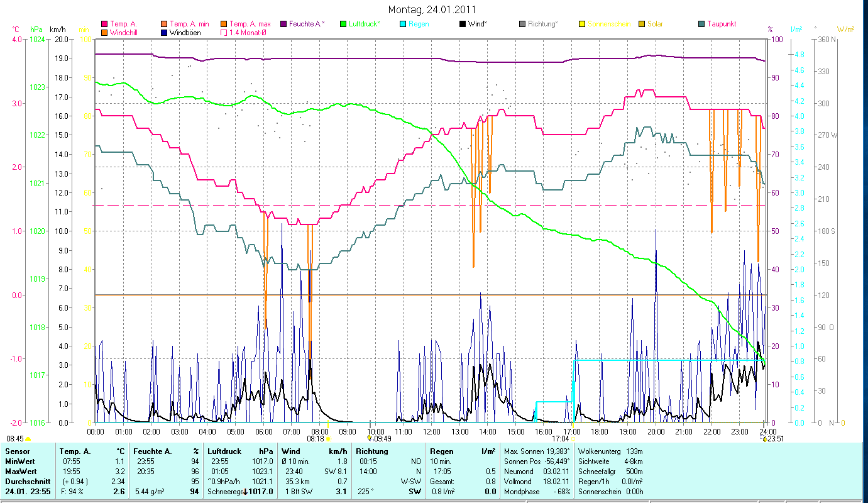868x503 pixels.
Task: Click the green Luftdruck* legend swatch
Action: tap(343, 24)
